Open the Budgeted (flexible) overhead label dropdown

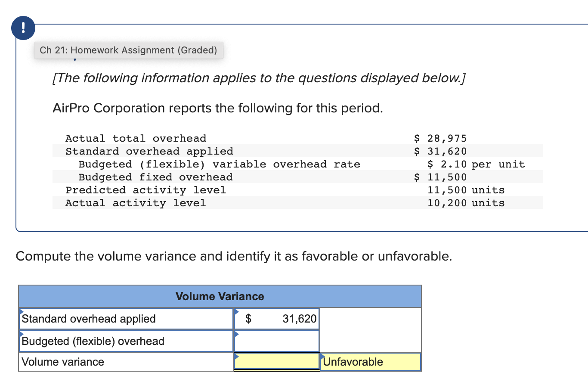[126, 341]
